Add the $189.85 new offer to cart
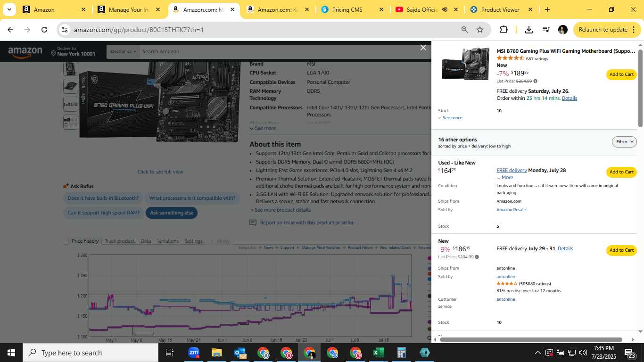This screenshot has width=644, height=362. pos(621,74)
